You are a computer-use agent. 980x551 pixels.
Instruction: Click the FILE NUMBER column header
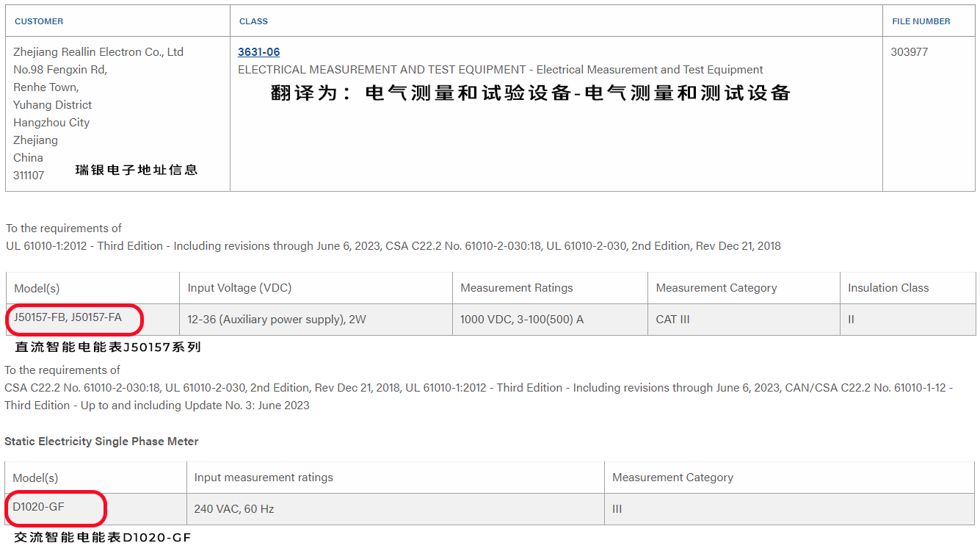point(921,21)
